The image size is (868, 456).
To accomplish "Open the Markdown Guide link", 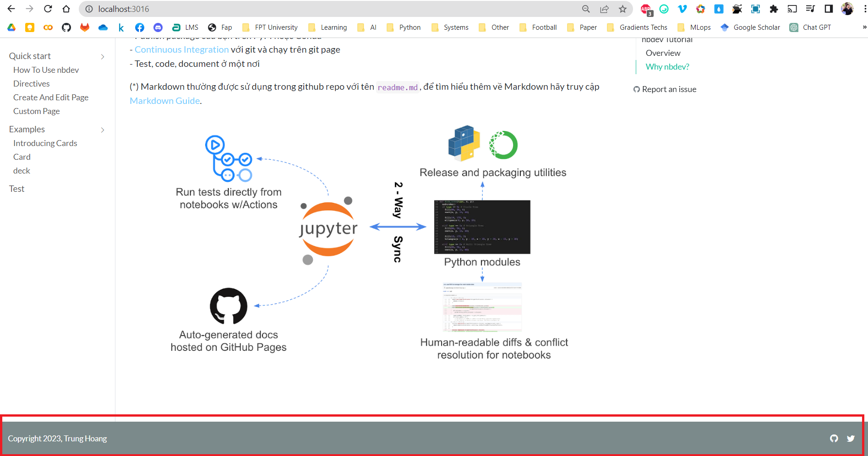I will tap(165, 101).
